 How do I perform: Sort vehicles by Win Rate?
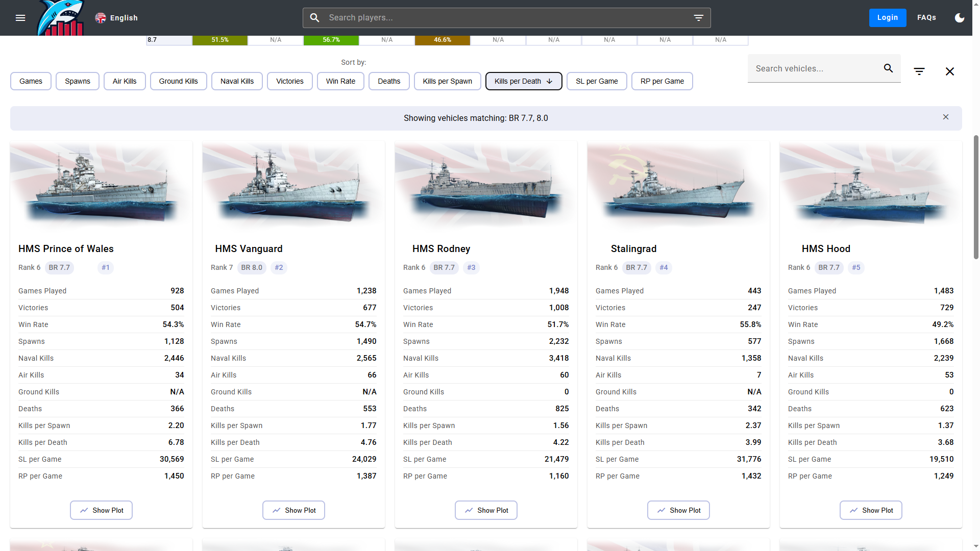(x=340, y=81)
